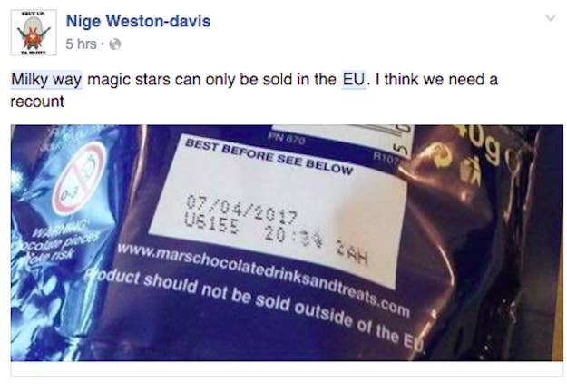Open Nige Weston-davis profile picture
This screenshot has height=392, width=567.
pos(34,33)
